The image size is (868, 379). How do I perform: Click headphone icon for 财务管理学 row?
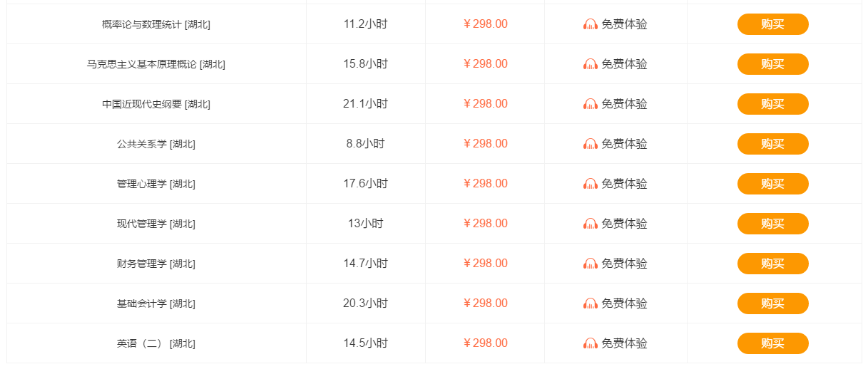591,264
